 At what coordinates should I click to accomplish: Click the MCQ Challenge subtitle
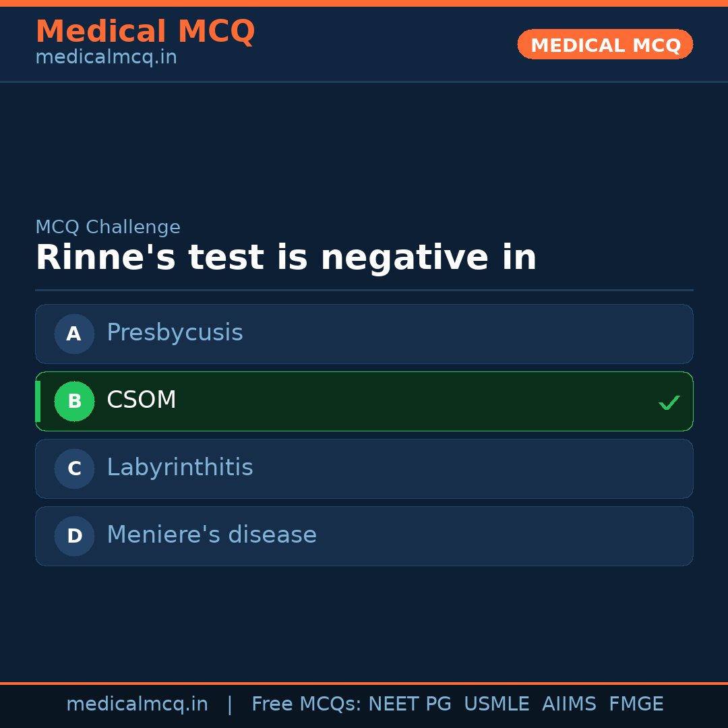coord(108,228)
